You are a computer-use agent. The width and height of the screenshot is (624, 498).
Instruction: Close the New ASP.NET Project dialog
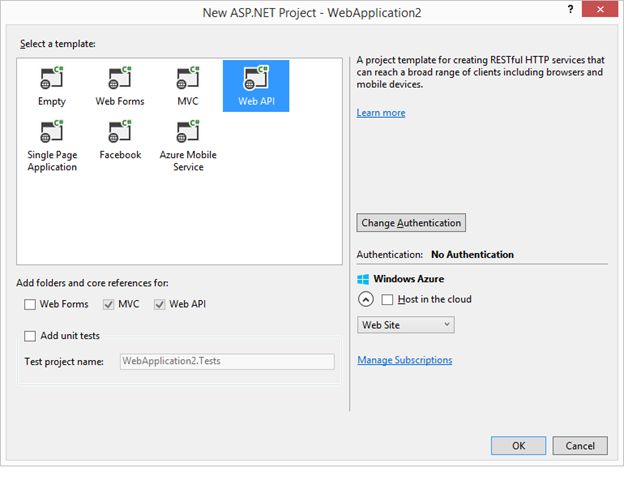click(600, 9)
